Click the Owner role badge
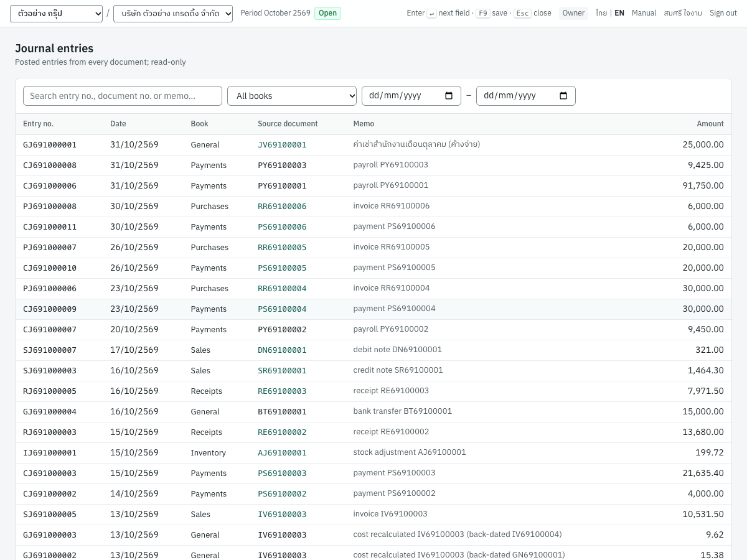 [x=573, y=13]
